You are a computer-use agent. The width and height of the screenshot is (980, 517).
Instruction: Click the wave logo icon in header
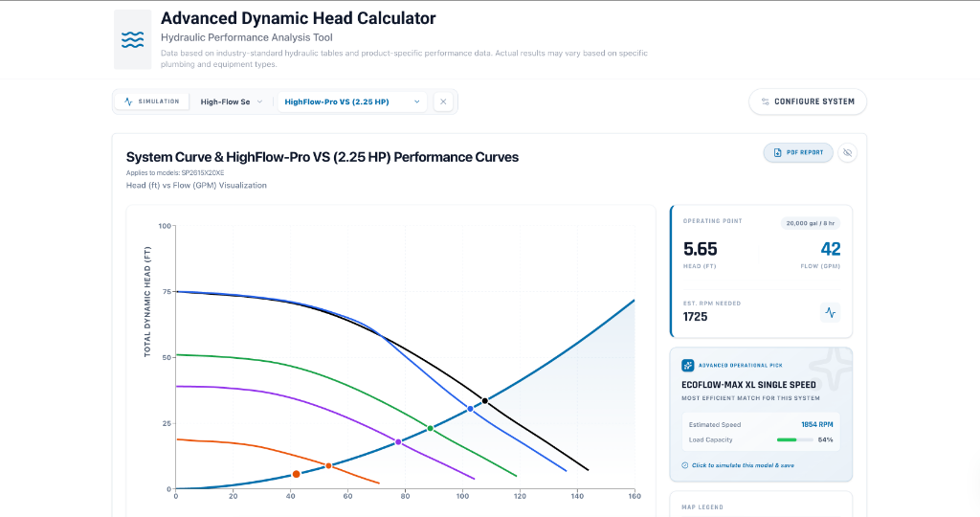coord(132,39)
